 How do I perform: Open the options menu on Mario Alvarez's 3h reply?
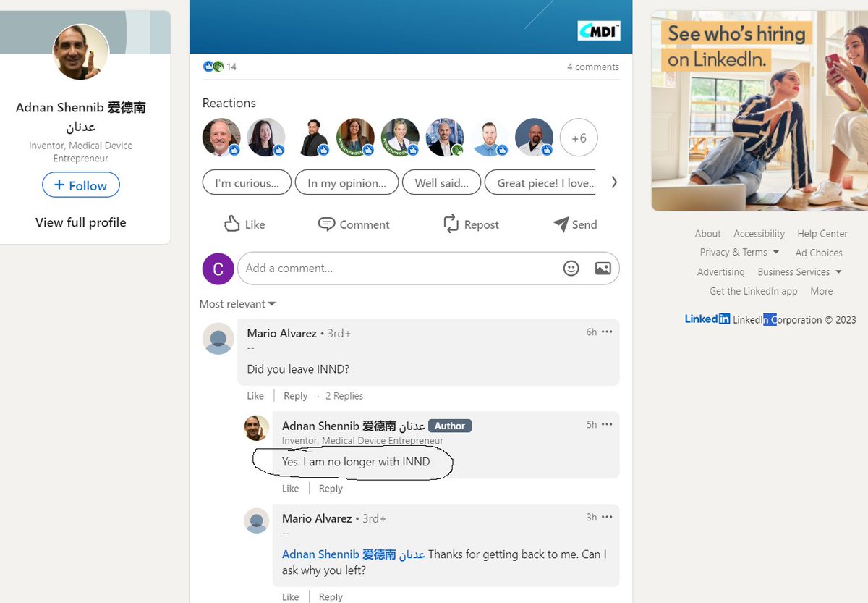click(607, 518)
